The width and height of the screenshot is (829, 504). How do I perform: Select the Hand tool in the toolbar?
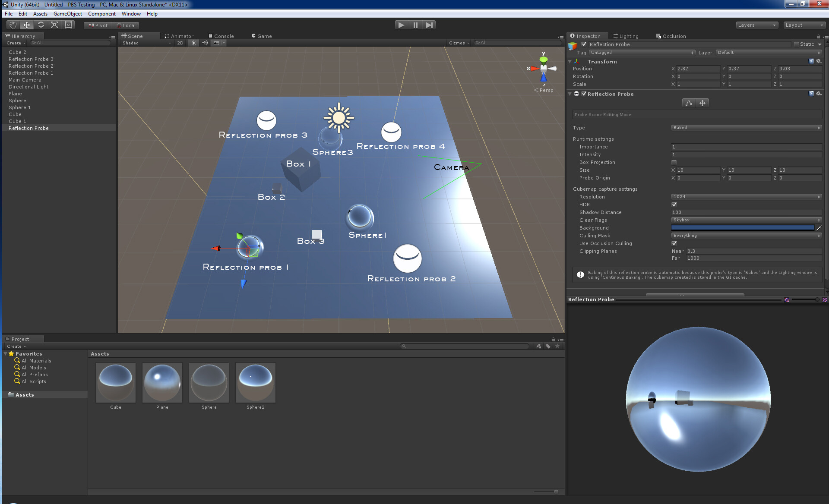(13, 25)
